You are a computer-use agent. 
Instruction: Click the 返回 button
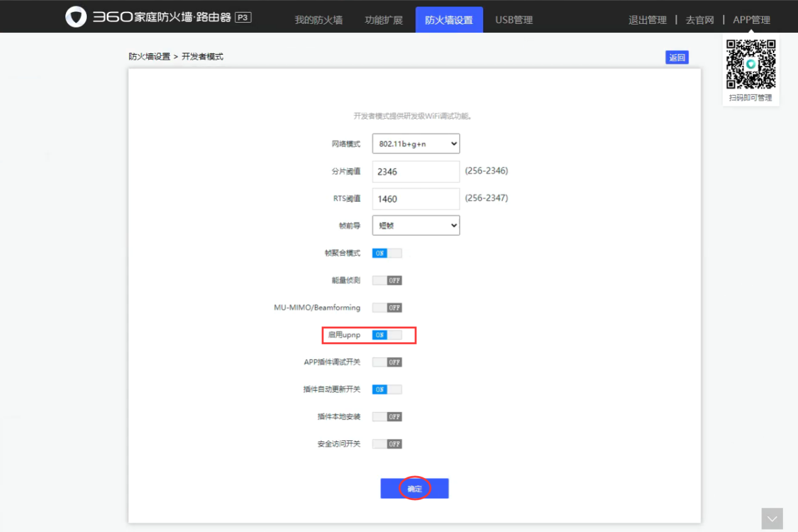tap(677, 57)
